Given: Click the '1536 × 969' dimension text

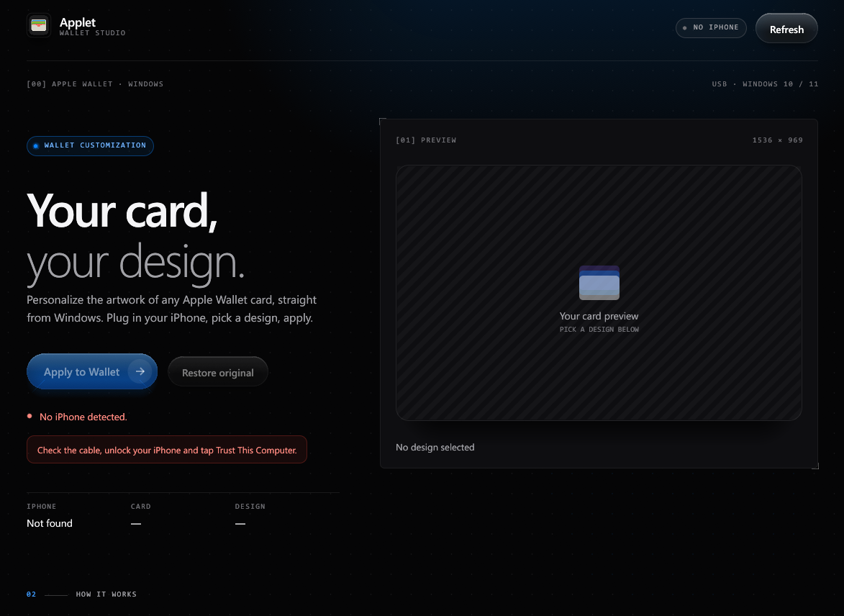Looking at the screenshot, I should click(x=777, y=140).
